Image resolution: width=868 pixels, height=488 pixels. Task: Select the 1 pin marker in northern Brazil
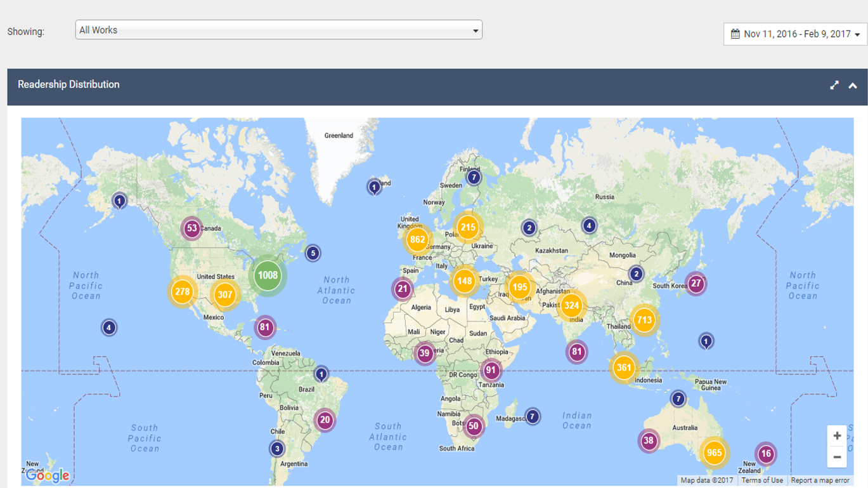tap(321, 374)
